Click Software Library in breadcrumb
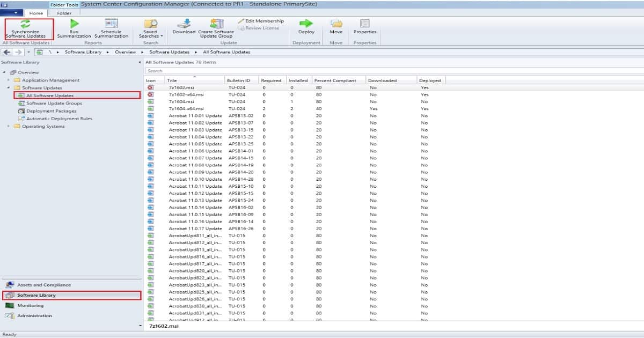The image size is (644, 338). [x=84, y=52]
